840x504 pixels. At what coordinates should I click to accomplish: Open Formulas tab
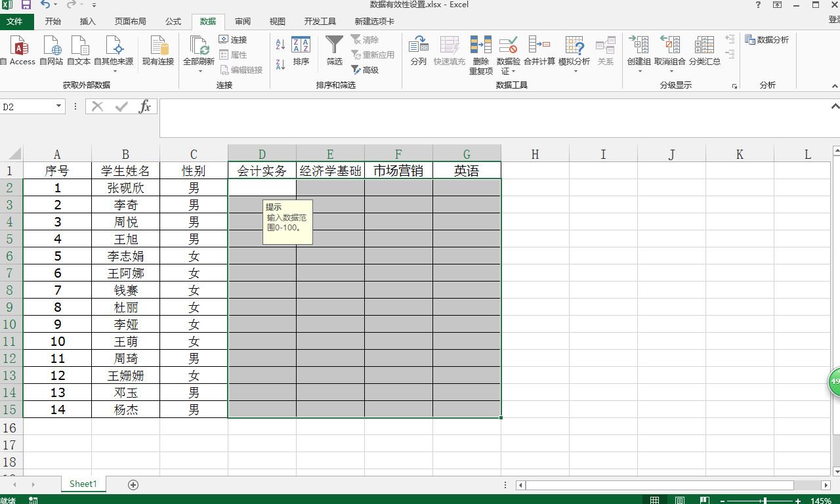click(173, 21)
